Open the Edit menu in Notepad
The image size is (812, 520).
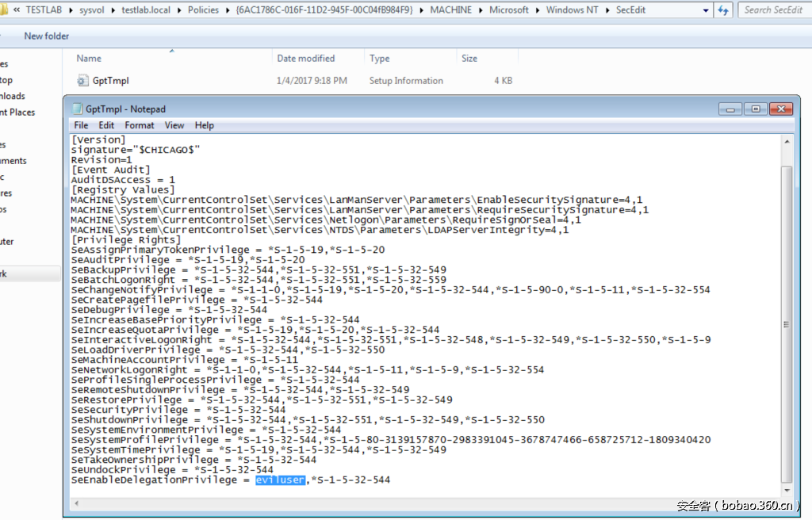point(106,125)
